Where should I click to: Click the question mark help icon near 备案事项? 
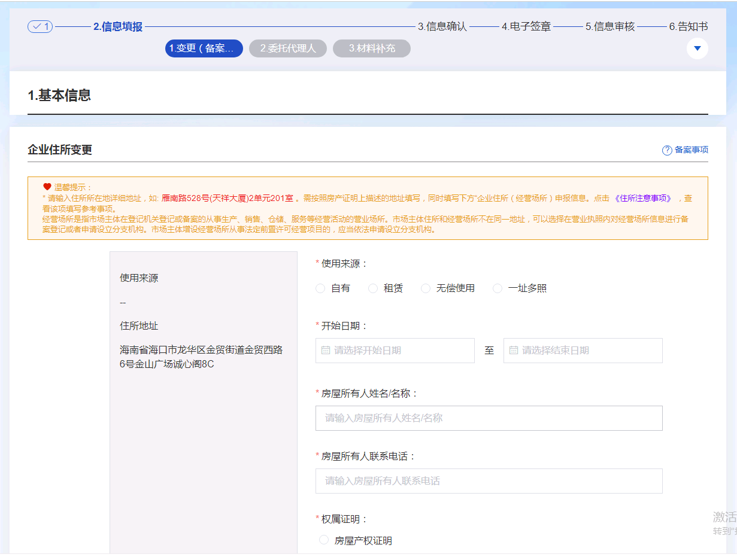pyautogui.click(x=667, y=150)
